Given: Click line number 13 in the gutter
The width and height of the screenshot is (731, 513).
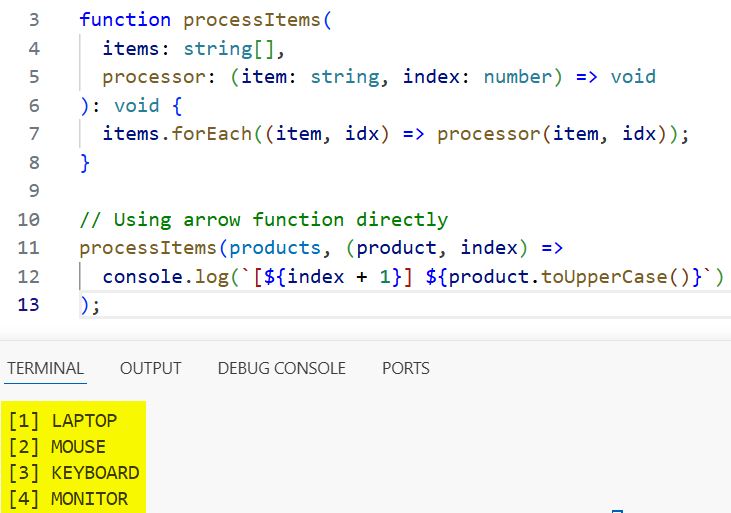Looking at the screenshot, I should tap(28, 305).
